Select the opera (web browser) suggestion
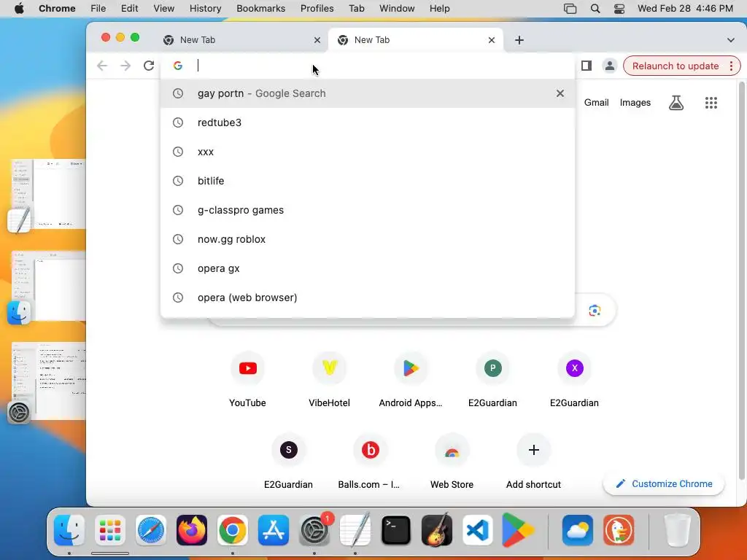Viewport: 747px width, 560px height. pyautogui.click(x=368, y=297)
